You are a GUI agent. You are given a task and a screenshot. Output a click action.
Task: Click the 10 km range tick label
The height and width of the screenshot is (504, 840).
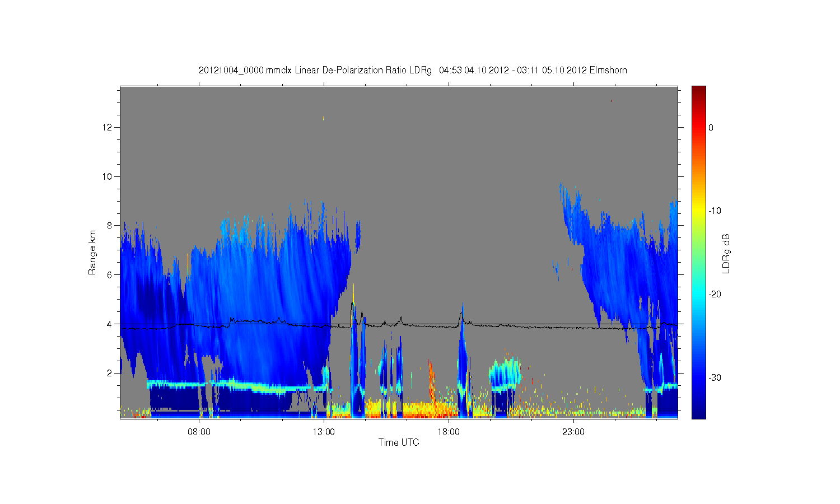pos(108,176)
